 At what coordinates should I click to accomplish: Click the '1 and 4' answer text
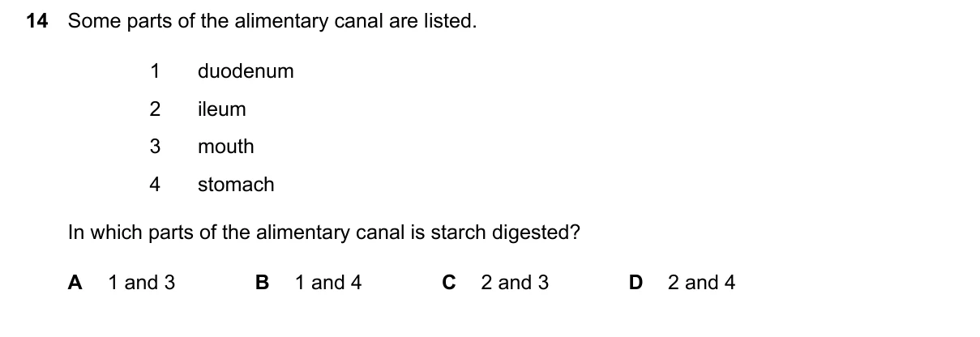(328, 283)
